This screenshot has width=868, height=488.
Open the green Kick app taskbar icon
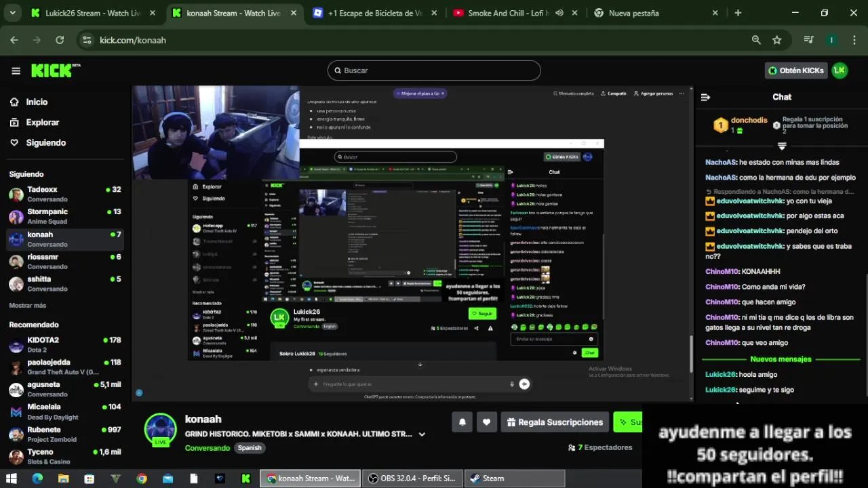tap(245, 479)
